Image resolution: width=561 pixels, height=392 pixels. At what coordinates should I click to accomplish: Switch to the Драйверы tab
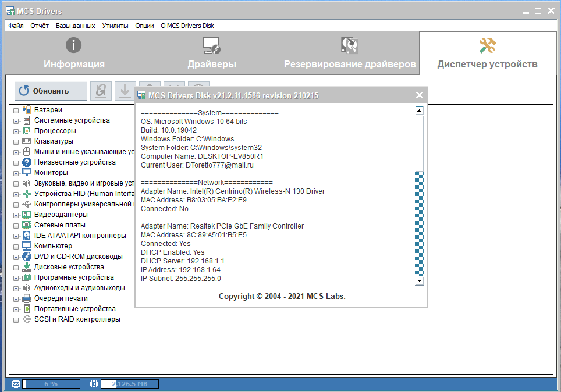(x=212, y=54)
